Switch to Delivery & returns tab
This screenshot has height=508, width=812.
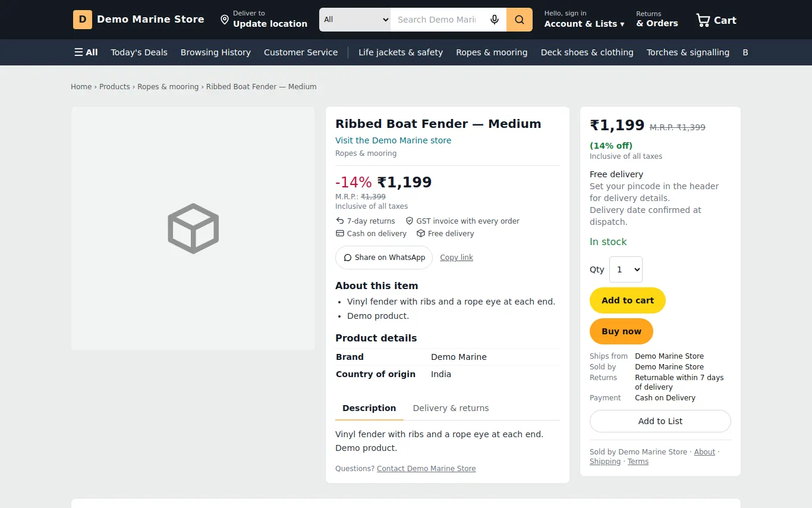pyautogui.click(x=451, y=408)
